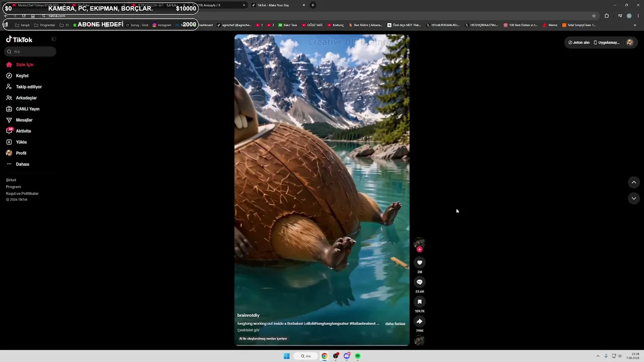This screenshot has height=362, width=644.
Task: Open Chrome from the taskbar
Action: point(325,356)
